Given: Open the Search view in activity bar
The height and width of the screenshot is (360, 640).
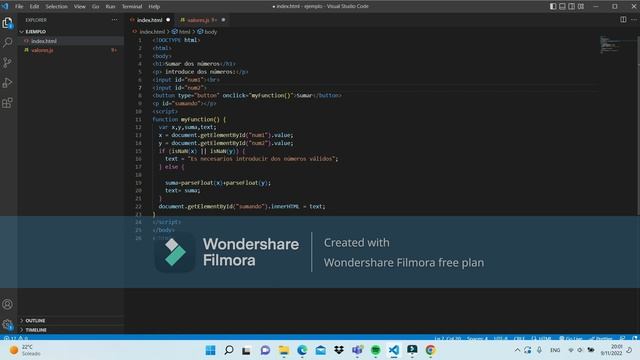Looking at the screenshot, I should 7,42.
